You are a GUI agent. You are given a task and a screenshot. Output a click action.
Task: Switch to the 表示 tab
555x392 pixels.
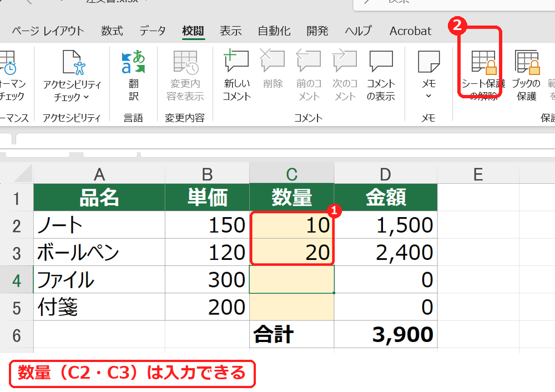point(231,31)
